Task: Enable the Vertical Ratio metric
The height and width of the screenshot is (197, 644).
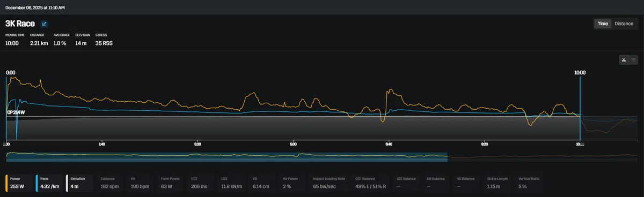Action: click(529, 183)
